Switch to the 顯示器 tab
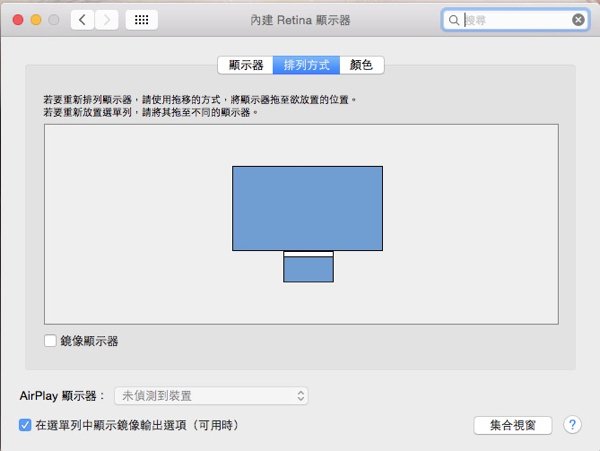This screenshot has height=451, width=600. (x=245, y=65)
